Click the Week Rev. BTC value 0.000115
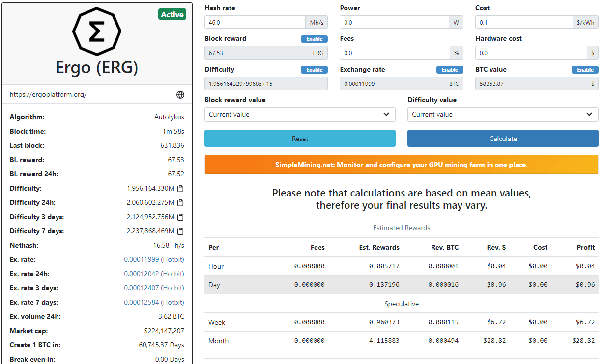The width and height of the screenshot is (605, 364). [443, 322]
